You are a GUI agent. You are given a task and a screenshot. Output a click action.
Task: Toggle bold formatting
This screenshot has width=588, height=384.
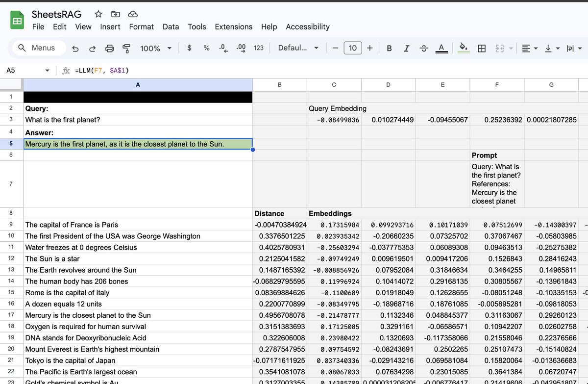point(389,48)
